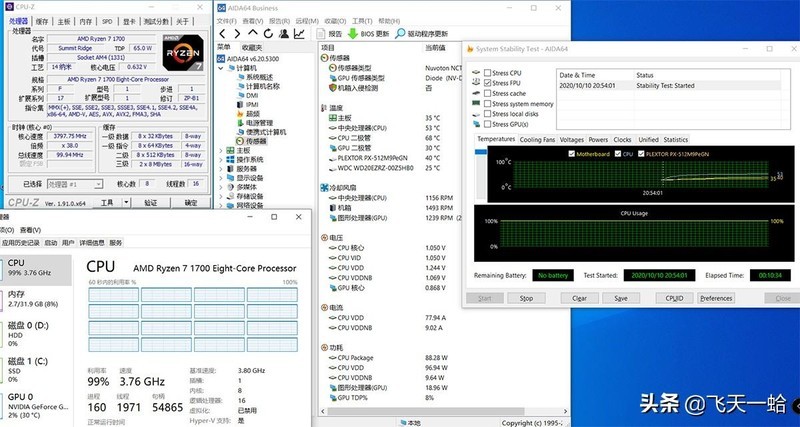Viewport: 800px width, 427px height.
Task: Select 传感器 in AIDA64 tree
Action: click(x=252, y=141)
